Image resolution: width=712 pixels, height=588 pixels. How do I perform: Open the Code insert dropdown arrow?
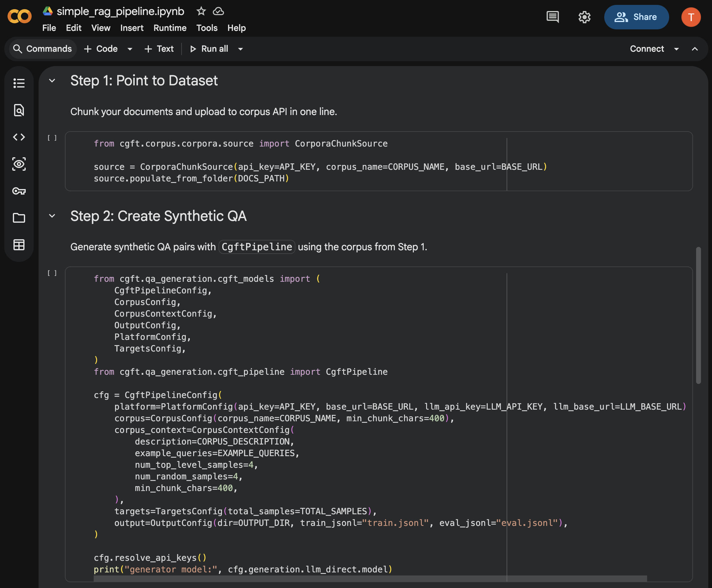[130, 49]
